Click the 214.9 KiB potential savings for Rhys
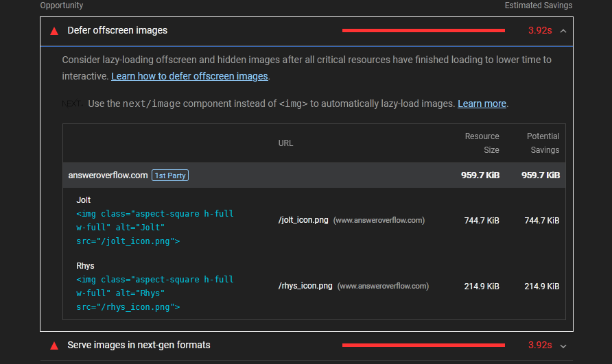 coord(542,287)
